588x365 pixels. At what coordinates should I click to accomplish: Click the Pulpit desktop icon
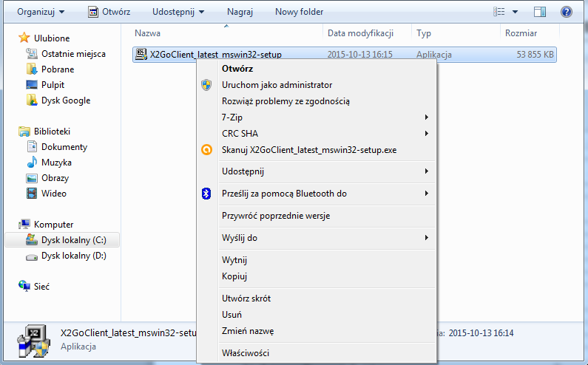click(x=32, y=85)
